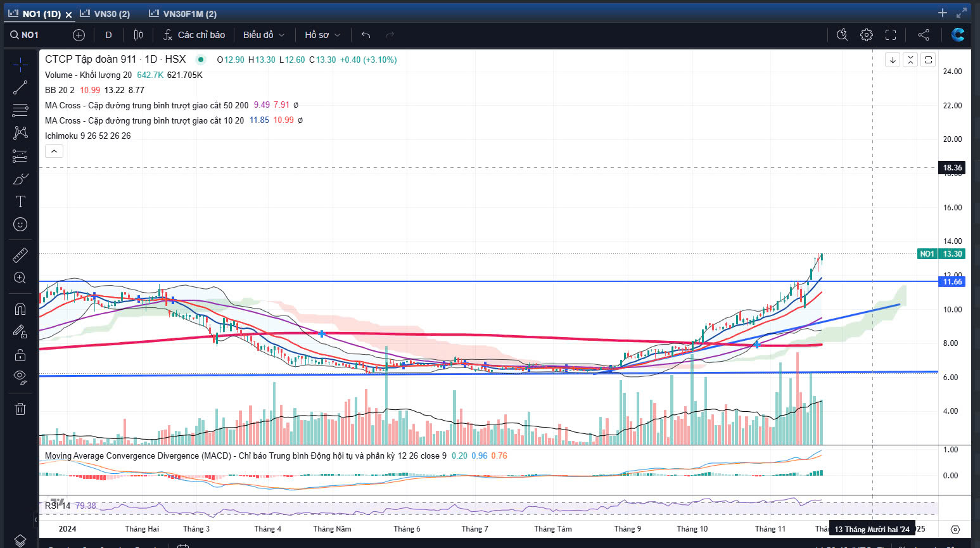980x548 pixels.
Task: Select the brush drawing tool
Action: click(20, 179)
